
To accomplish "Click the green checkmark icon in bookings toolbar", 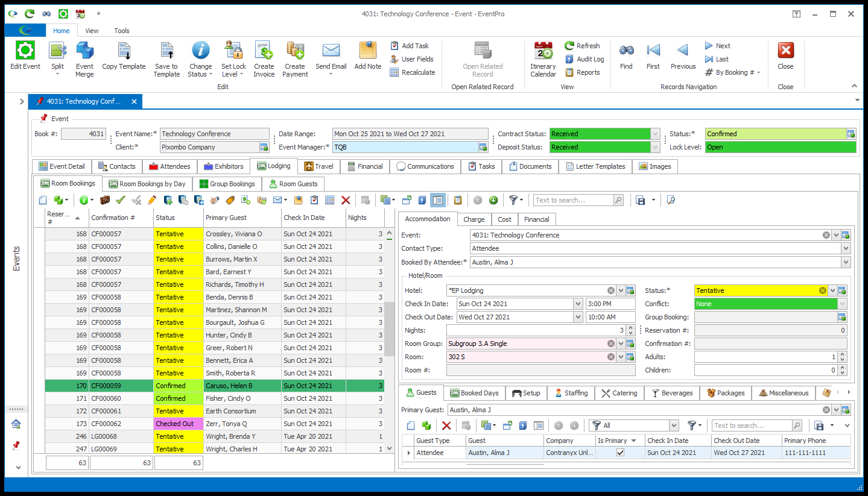I will point(121,200).
